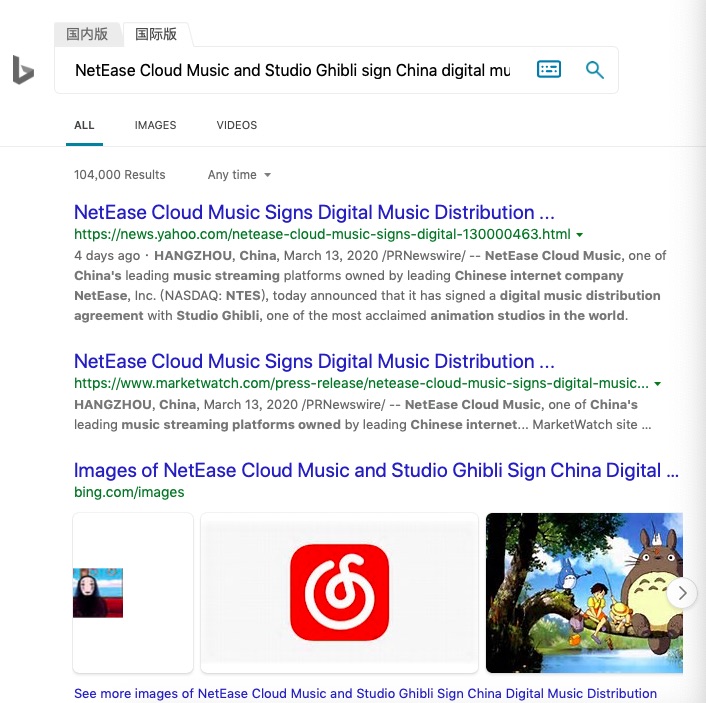
Task: Open the VIDEOS results tab
Action: pos(237,125)
